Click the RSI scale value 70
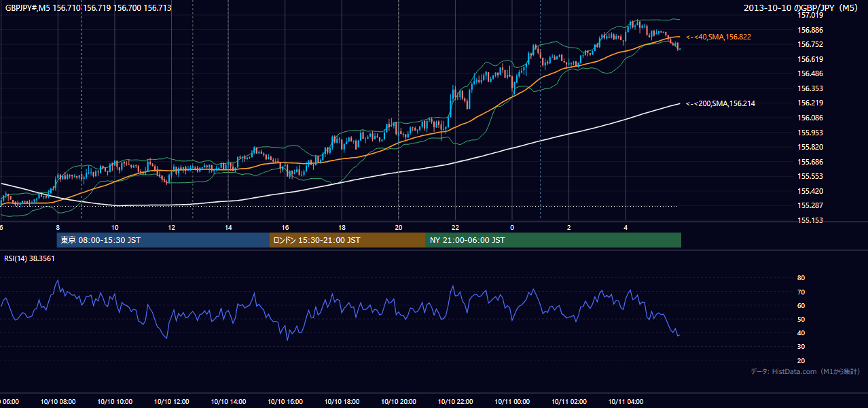Screen dimensions: 868x408 [801, 292]
